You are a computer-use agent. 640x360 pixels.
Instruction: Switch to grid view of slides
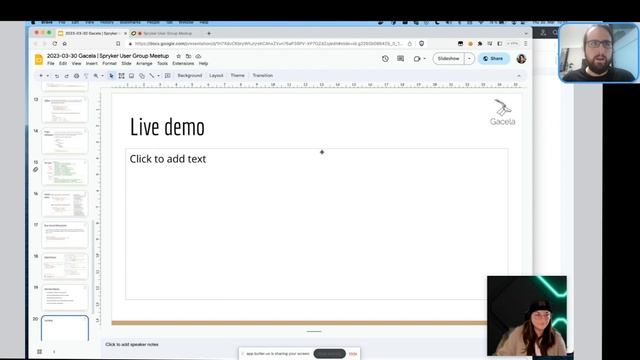(x=40, y=351)
